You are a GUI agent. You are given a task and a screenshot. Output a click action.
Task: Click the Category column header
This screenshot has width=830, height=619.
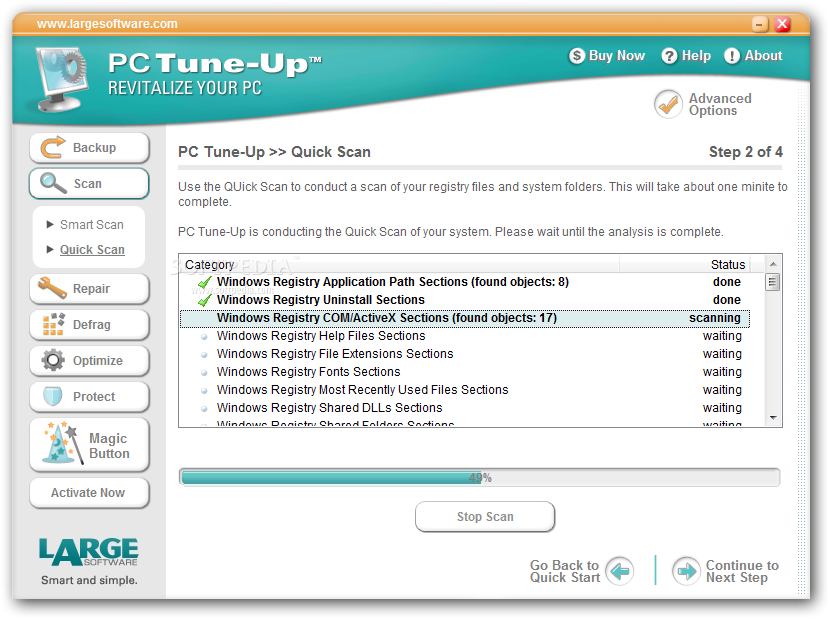point(399,264)
